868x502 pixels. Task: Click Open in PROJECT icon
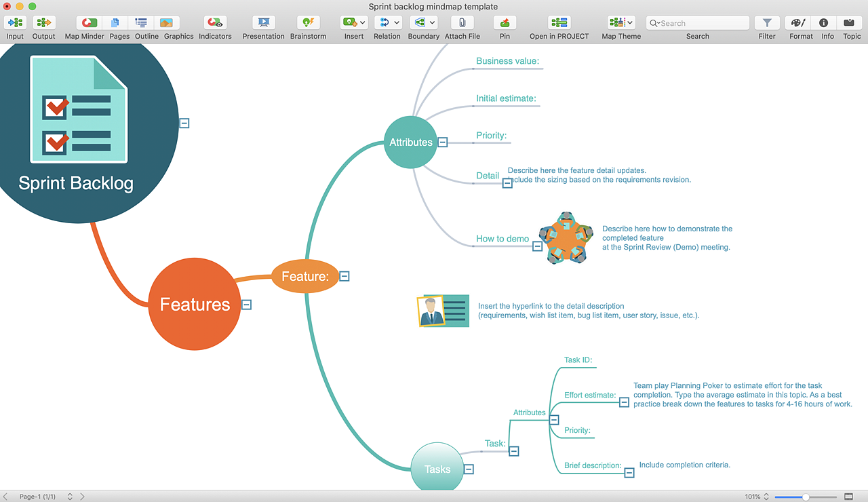tap(559, 23)
